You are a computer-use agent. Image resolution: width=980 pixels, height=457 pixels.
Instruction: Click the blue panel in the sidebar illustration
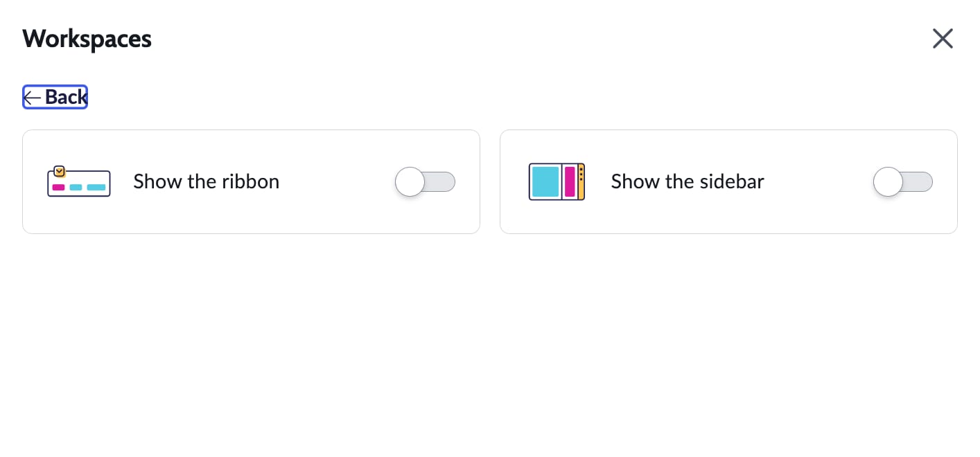point(545,181)
